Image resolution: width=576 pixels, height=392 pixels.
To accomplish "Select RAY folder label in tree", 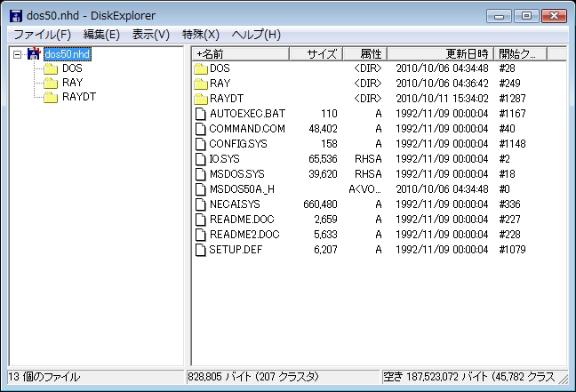I will (72, 83).
